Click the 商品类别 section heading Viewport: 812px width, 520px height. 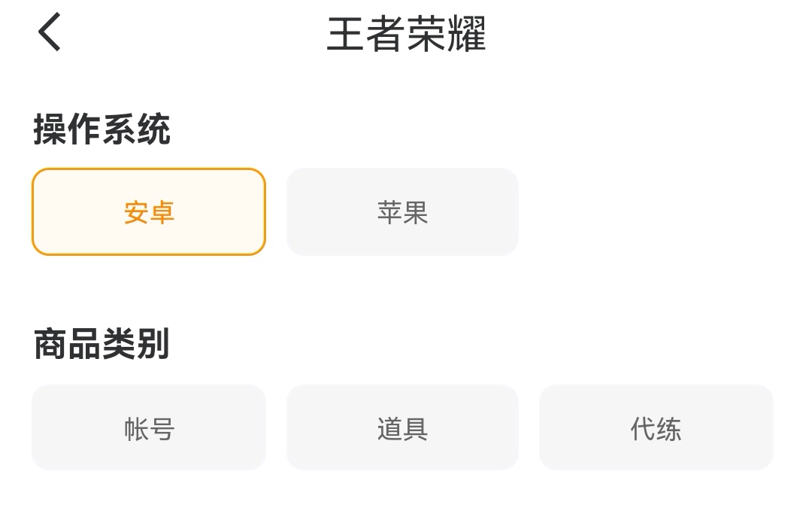click(x=102, y=345)
